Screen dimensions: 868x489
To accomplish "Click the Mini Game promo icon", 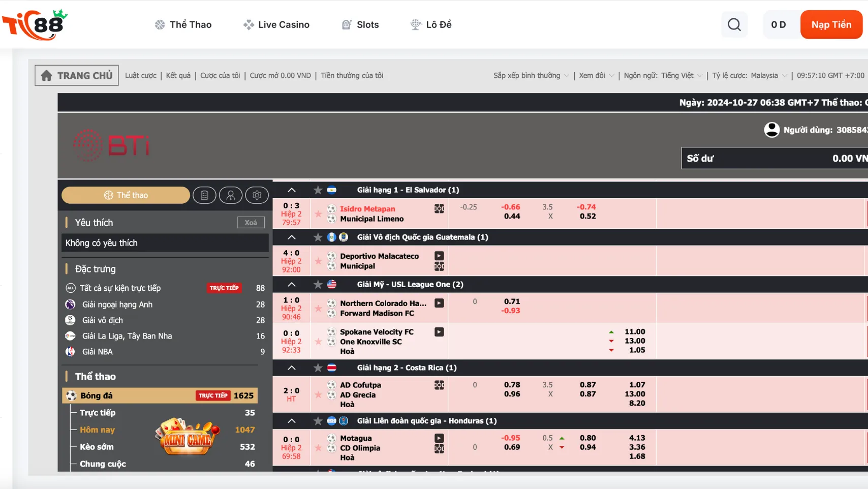I will tap(187, 436).
